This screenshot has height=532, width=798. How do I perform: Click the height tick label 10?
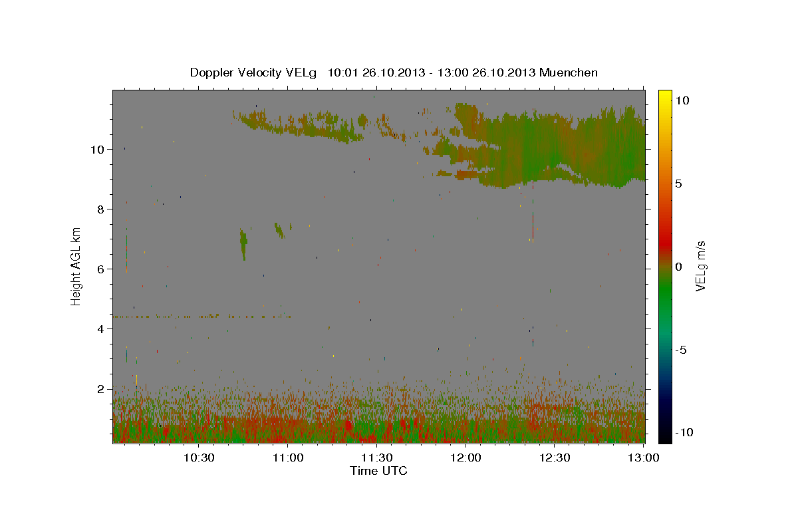click(98, 150)
